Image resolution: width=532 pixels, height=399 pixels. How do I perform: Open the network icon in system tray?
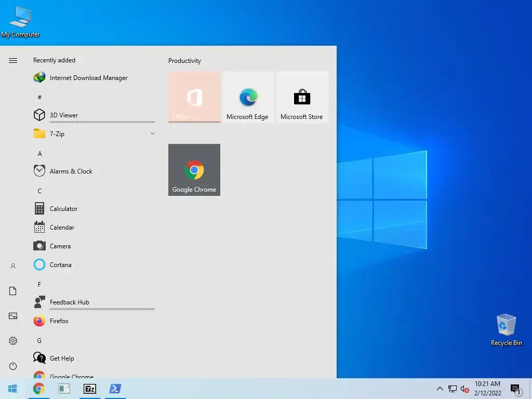pos(453,389)
